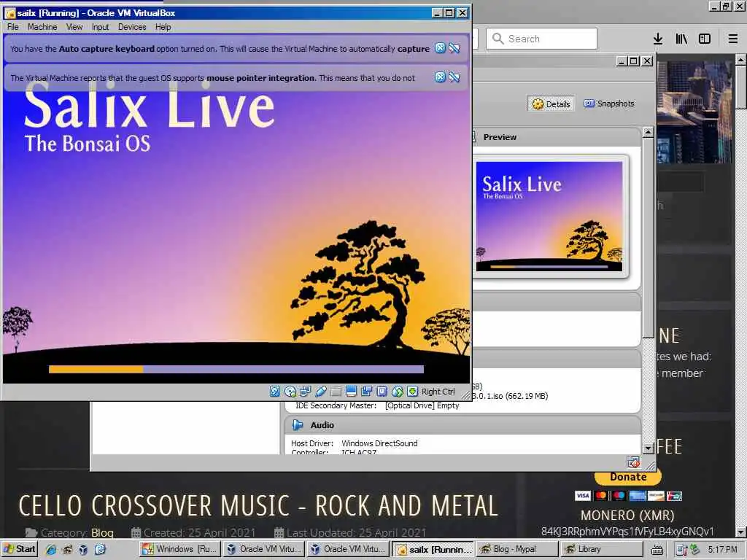The height and width of the screenshot is (560, 747).
Task: Click 'Windows DirectSound' host driver text
Action: tap(379, 443)
